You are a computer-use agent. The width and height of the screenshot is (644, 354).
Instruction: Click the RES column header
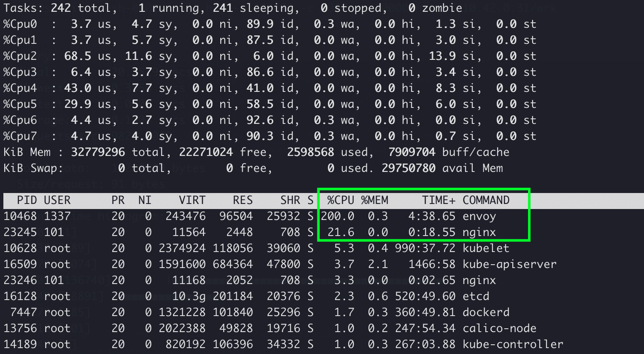coord(243,200)
